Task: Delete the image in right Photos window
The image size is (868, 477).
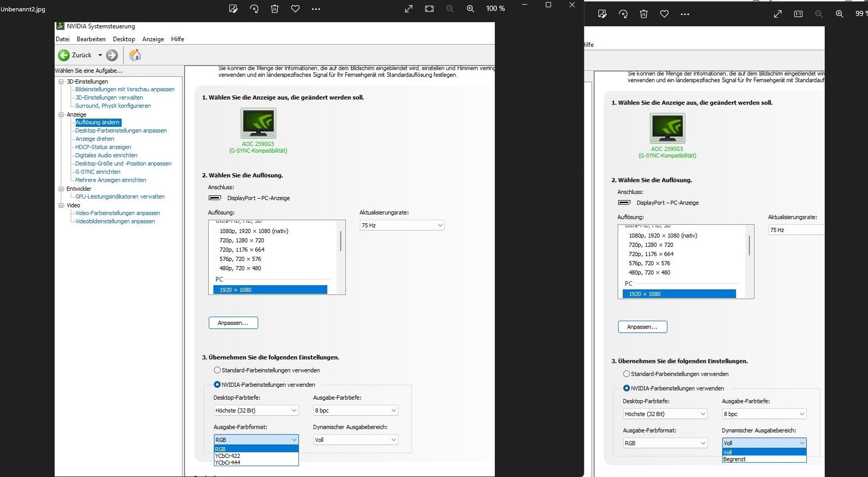Action: point(644,14)
